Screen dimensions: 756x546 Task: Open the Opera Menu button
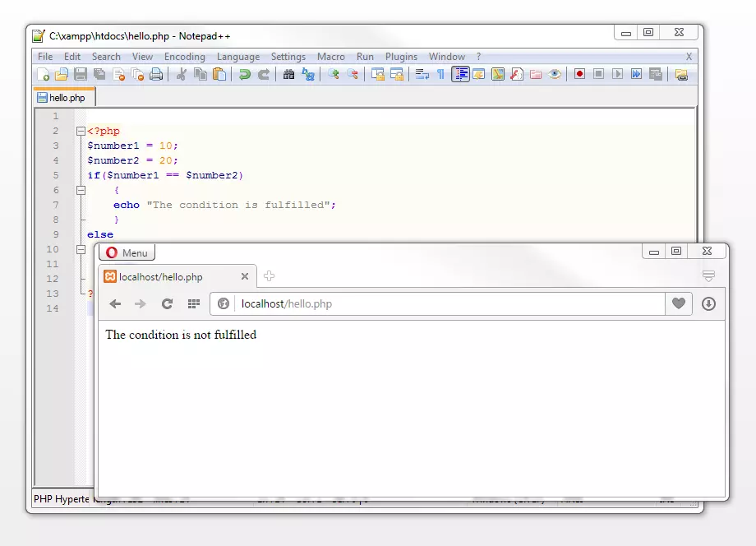click(126, 252)
